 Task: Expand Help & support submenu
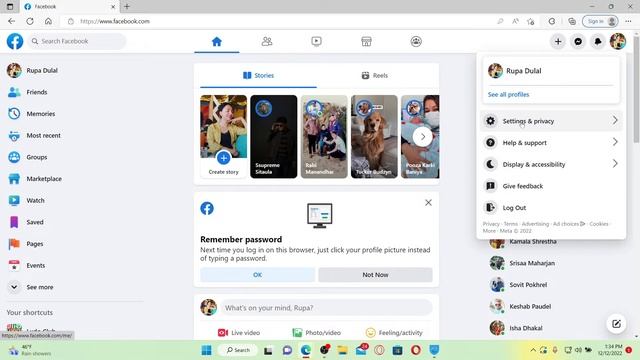[x=551, y=142]
